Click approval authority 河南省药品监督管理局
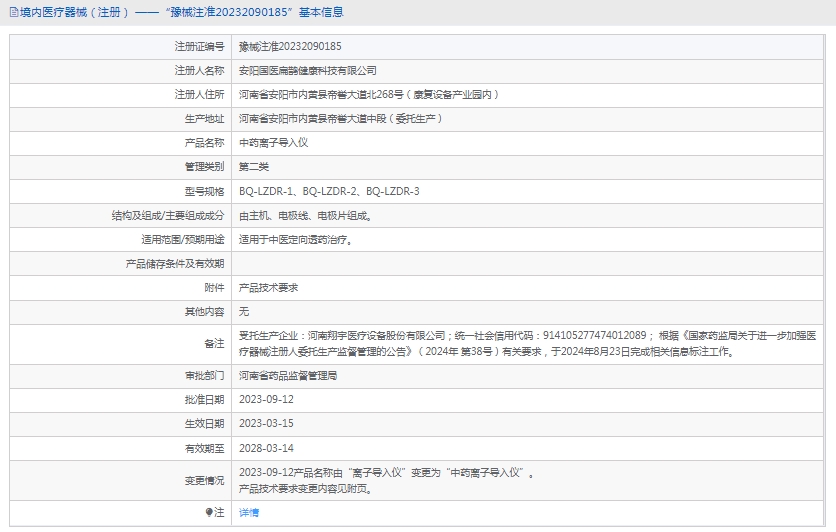This screenshot has height=532, width=836. coord(288,375)
